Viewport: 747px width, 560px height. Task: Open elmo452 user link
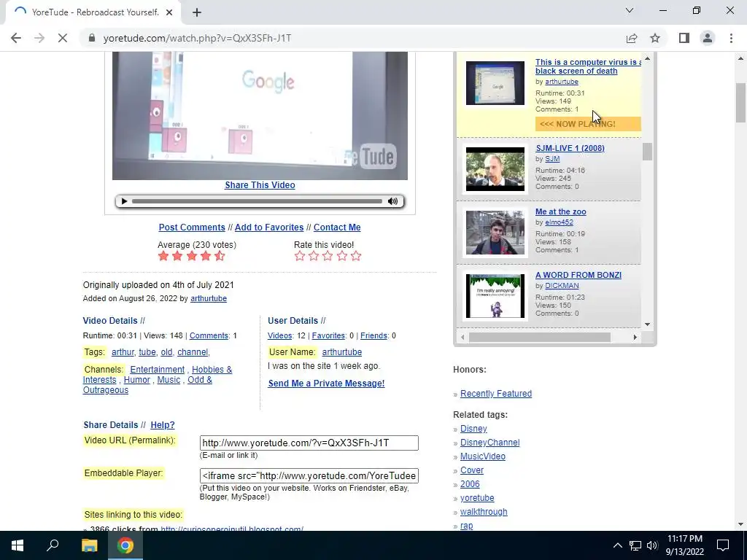click(x=559, y=222)
